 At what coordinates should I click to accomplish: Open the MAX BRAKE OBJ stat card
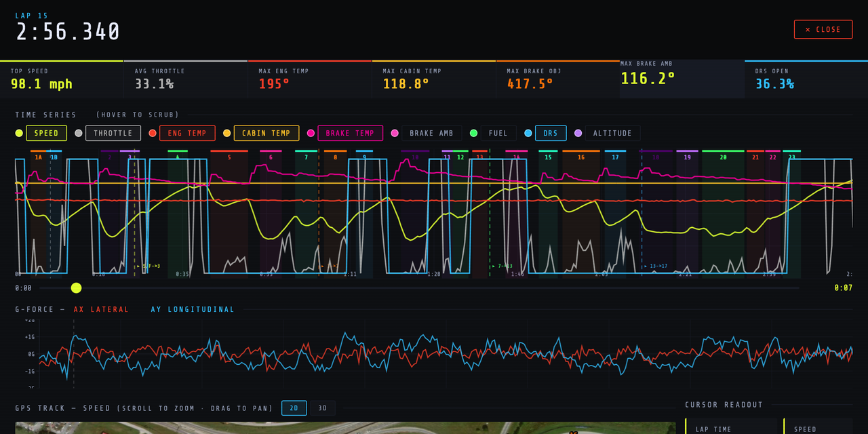click(x=558, y=79)
